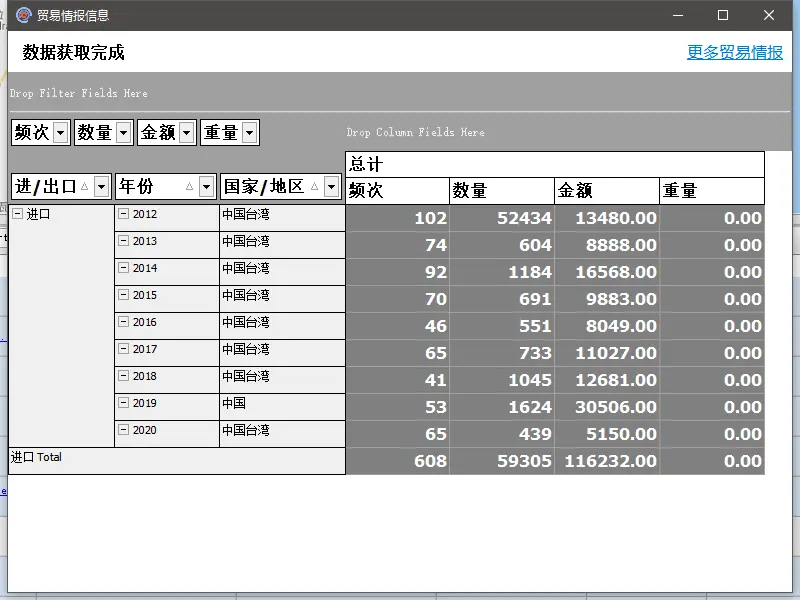The width and height of the screenshot is (800, 600).
Task: Toggle sort triangle on 进/出口 field
Action: 85,187
